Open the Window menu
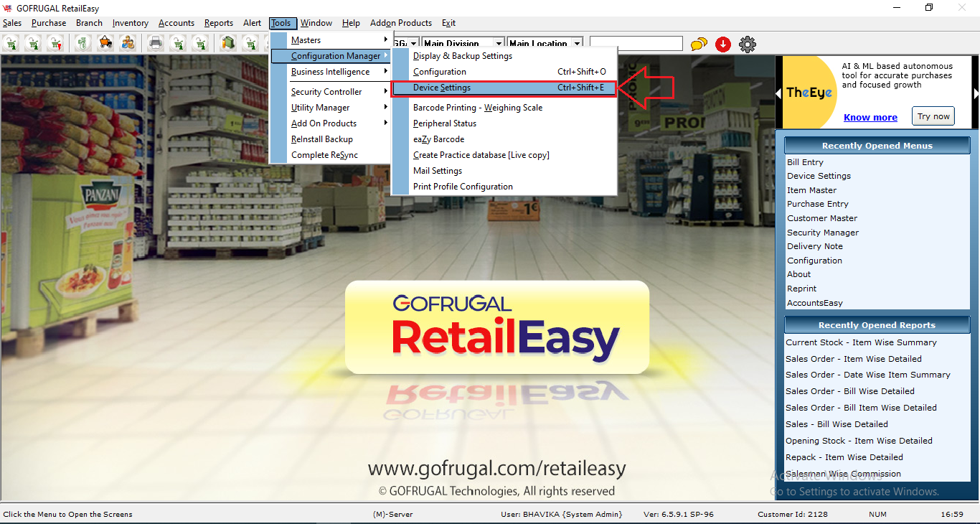This screenshot has width=980, height=524. tap(316, 23)
